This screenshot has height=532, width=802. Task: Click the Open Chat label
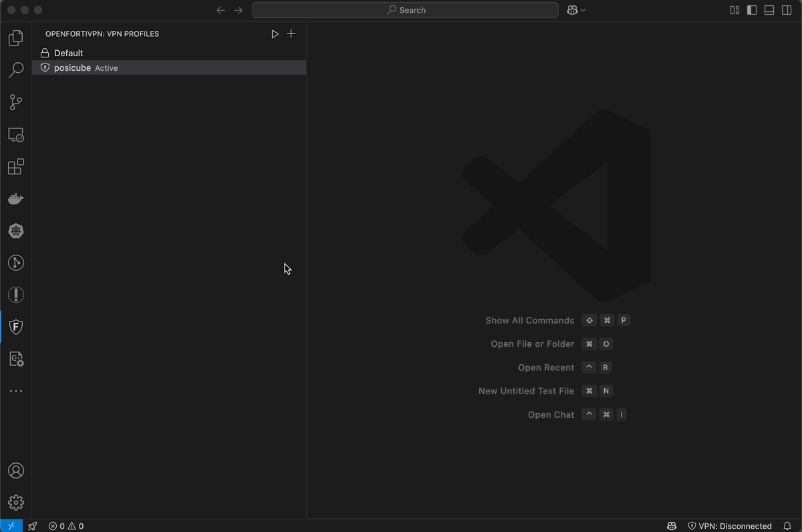point(551,414)
